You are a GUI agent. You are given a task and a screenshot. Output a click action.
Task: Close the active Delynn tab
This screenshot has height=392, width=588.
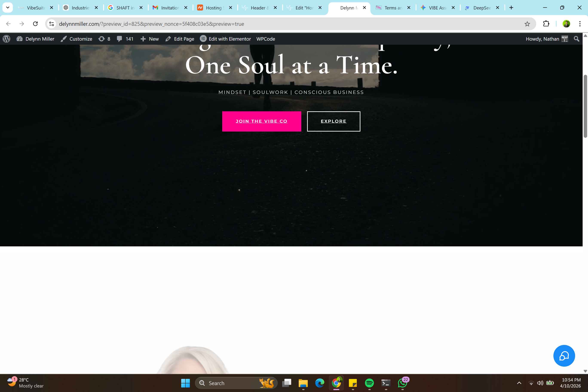pos(364,8)
